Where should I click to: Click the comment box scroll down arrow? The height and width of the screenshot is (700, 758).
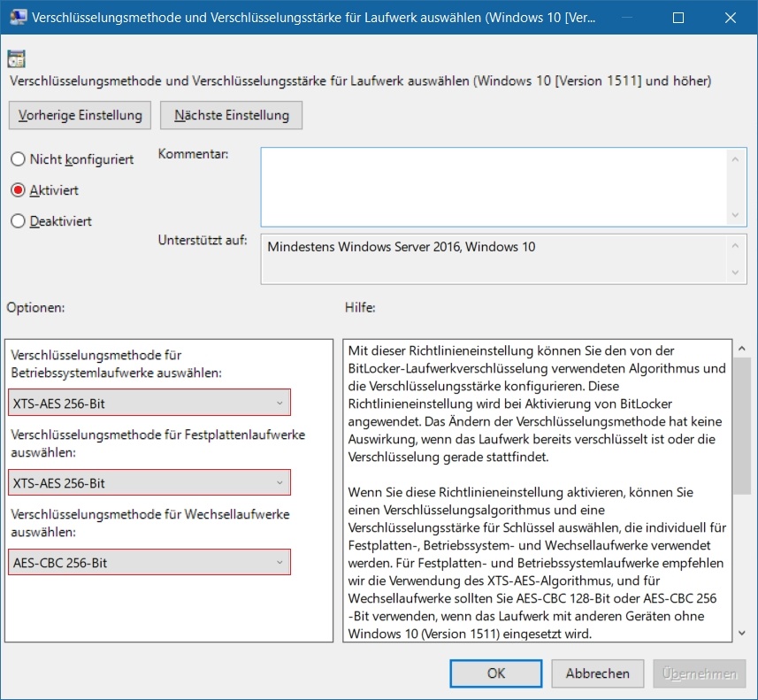tap(735, 215)
